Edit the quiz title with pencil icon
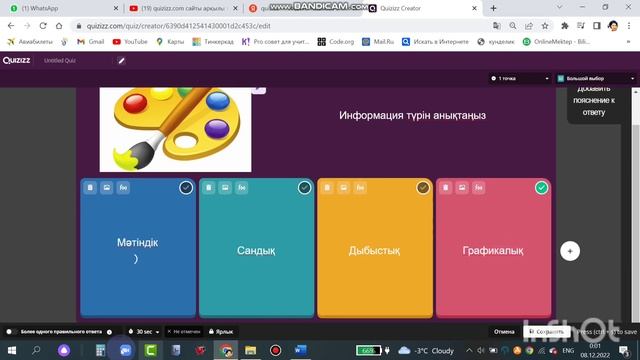The image size is (640, 360). coord(121,61)
